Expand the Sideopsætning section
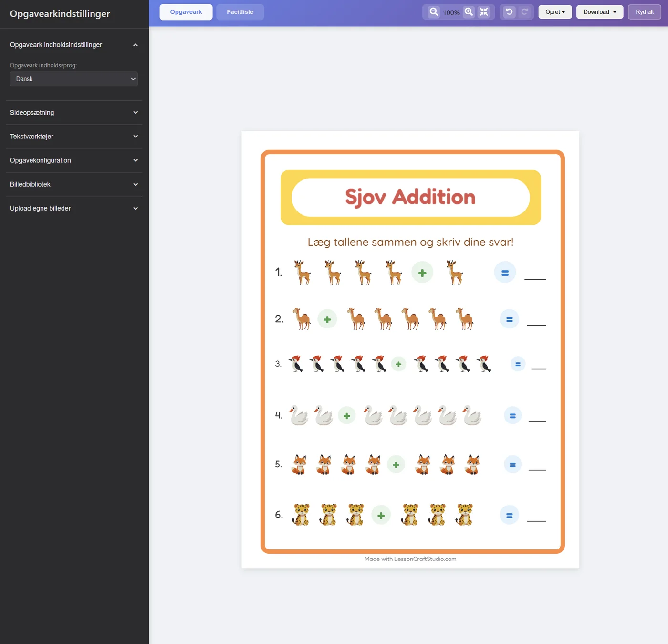The height and width of the screenshot is (644, 668). coord(74,113)
